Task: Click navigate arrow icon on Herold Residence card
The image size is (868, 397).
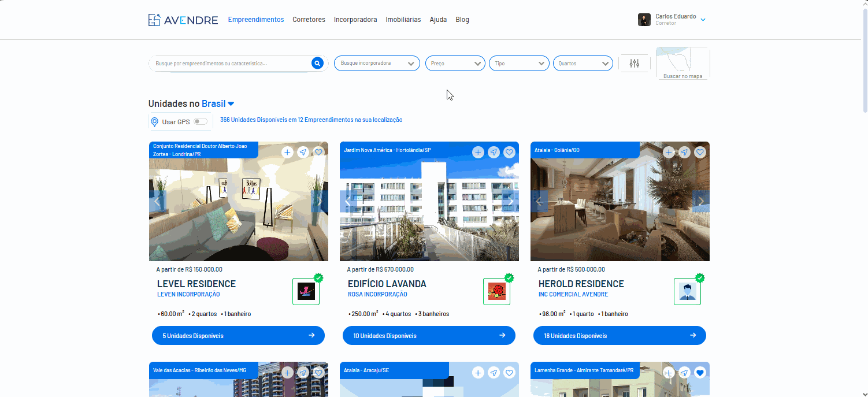Action: point(684,152)
